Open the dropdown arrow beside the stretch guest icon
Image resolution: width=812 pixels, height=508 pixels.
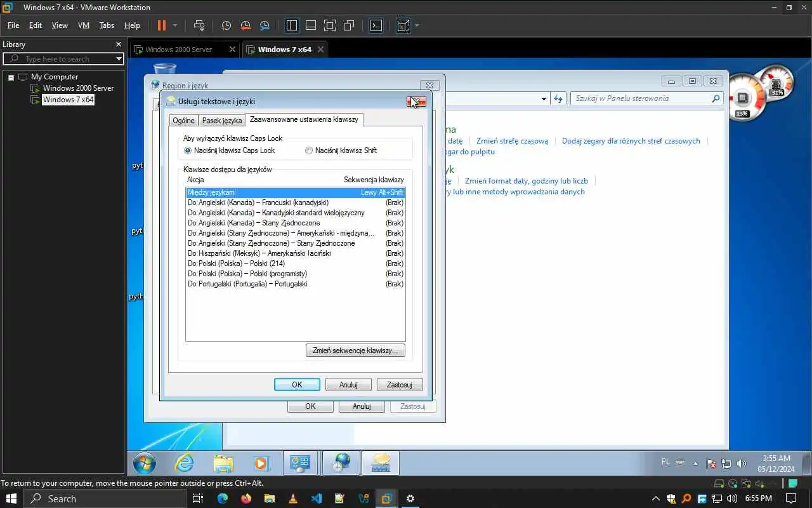pyautogui.click(x=417, y=25)
